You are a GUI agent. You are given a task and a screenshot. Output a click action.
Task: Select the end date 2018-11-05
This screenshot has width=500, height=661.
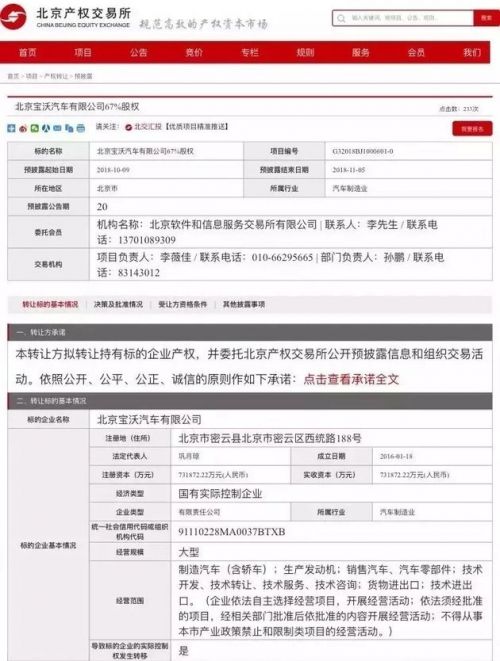coord(349,169)
